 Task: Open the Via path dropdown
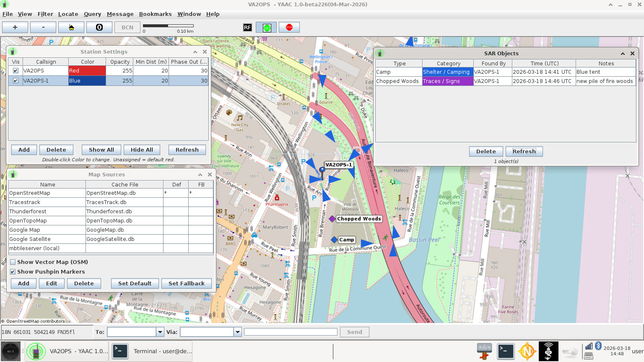click(238, 331)
